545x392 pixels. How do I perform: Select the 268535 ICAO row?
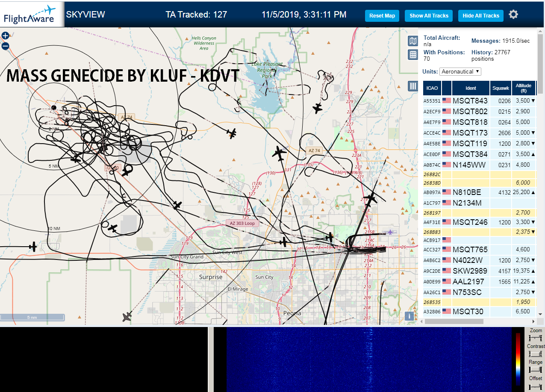(479, 302)
